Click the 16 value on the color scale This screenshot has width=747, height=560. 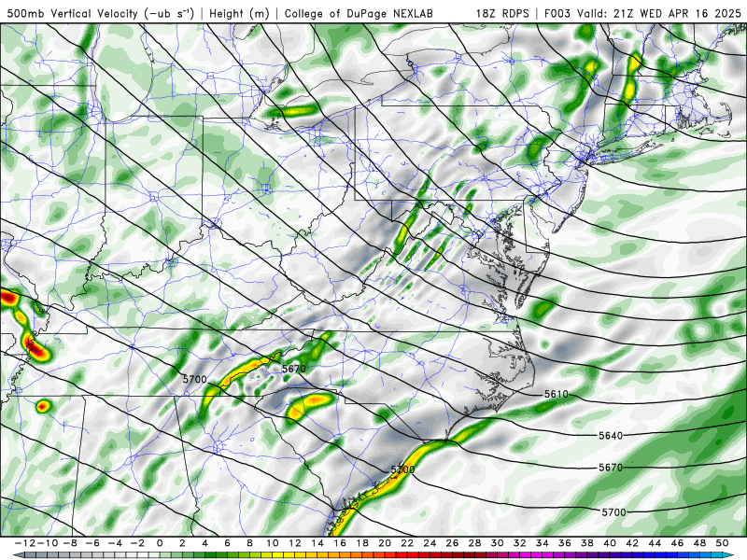[x=340, y=543]
